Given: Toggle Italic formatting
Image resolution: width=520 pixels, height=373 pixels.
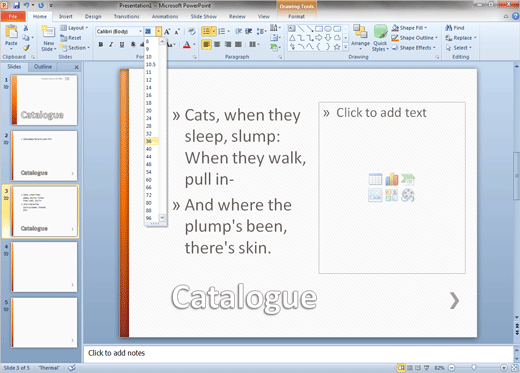Looking at the screenshot, I should click(x=111, y=44).
